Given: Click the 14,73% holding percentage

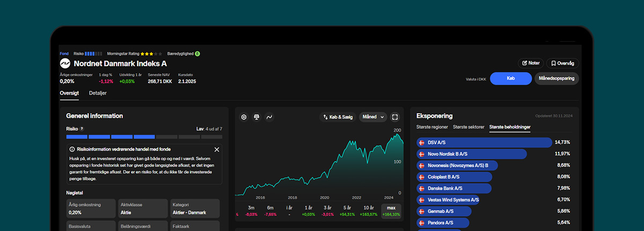Looking at the screenshot, I should tap(562, 142).
